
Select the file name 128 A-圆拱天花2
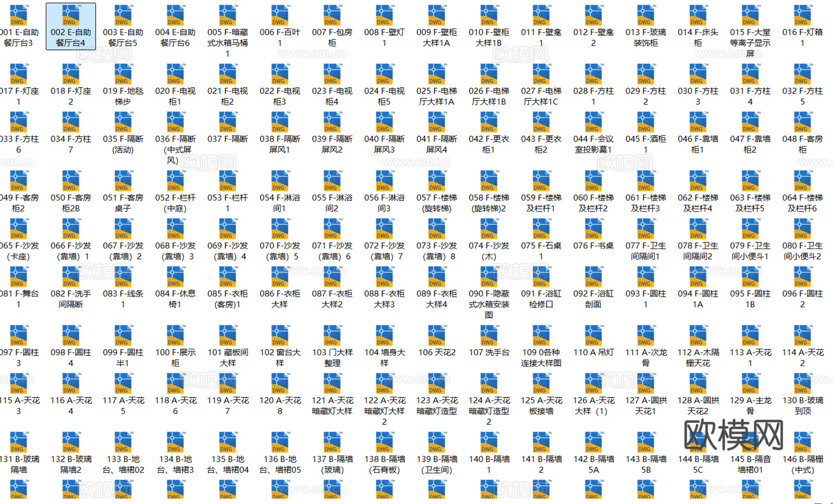tap(698, 406)
